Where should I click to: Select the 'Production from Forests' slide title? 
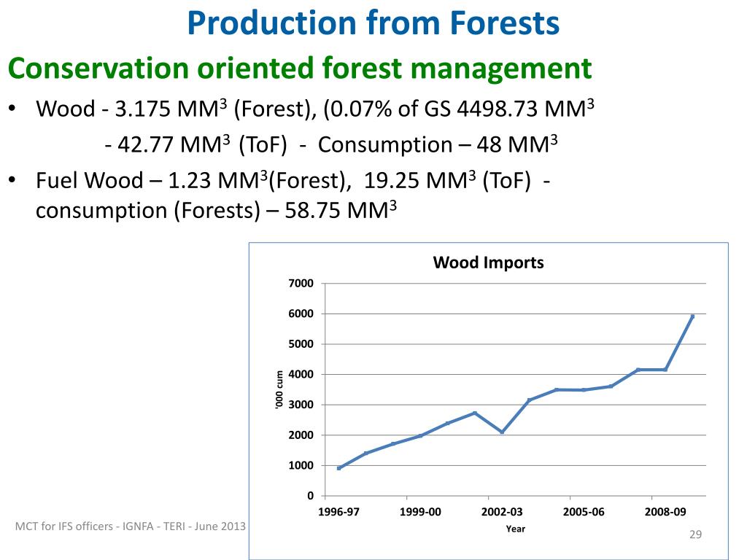373,23
